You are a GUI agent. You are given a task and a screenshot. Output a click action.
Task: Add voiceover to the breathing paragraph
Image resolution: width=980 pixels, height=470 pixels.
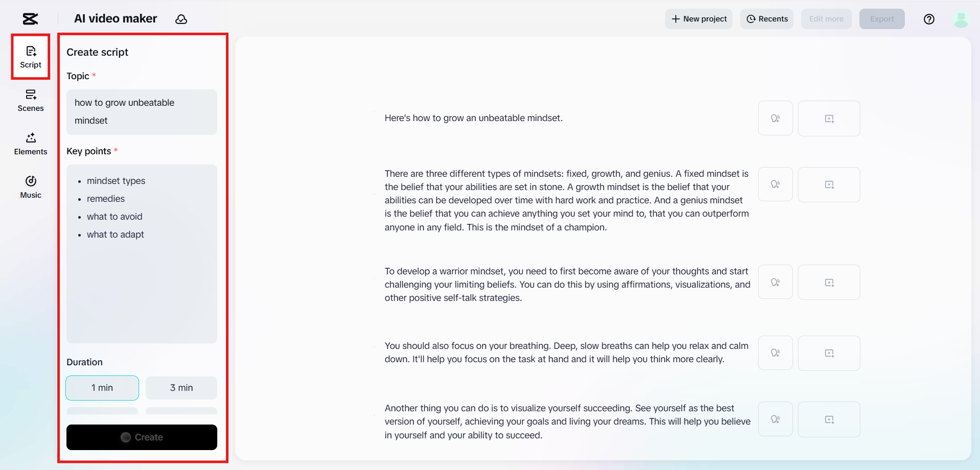(775, 353)
